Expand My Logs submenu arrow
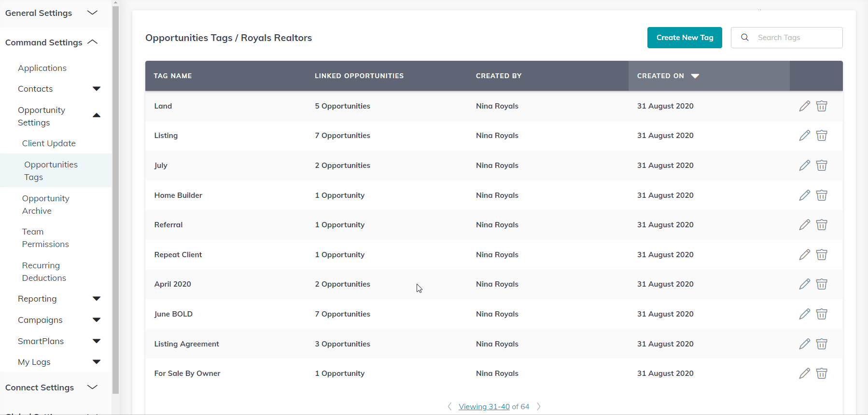 [97, 362]
